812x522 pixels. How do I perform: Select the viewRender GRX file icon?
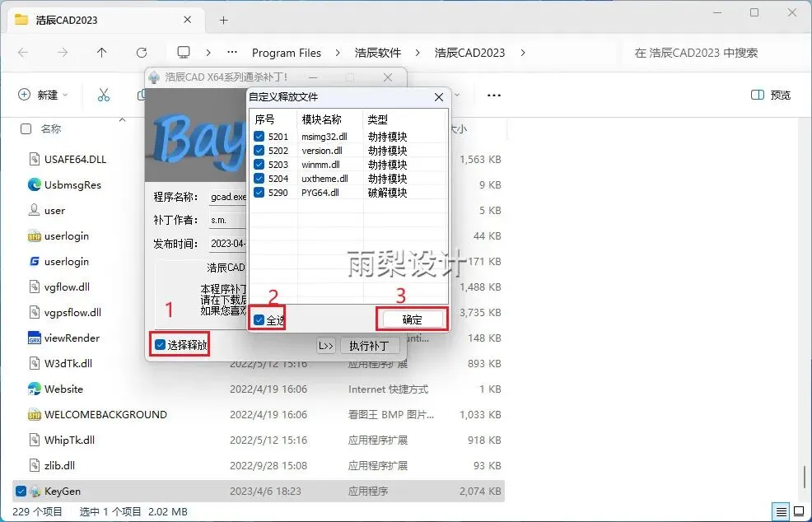click(35, 338)
